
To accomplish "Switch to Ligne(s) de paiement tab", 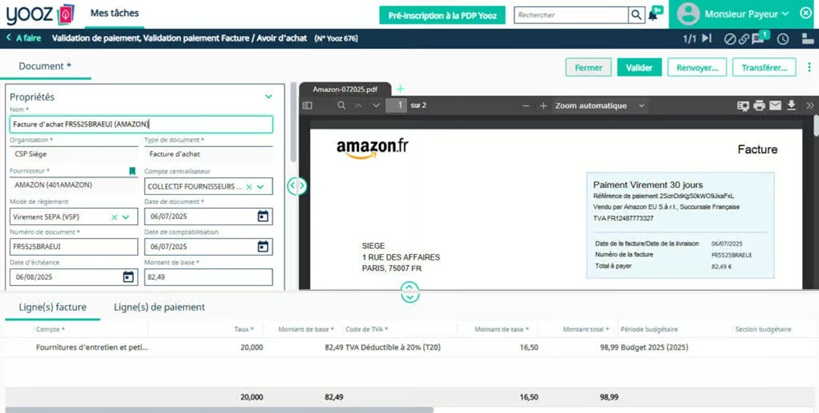I will (x=159, y=307).
